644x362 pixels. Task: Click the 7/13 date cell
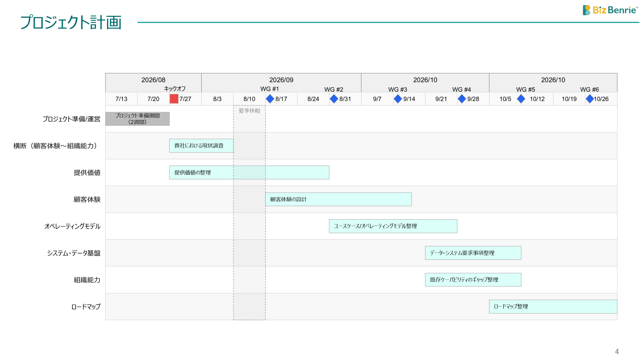121,99
